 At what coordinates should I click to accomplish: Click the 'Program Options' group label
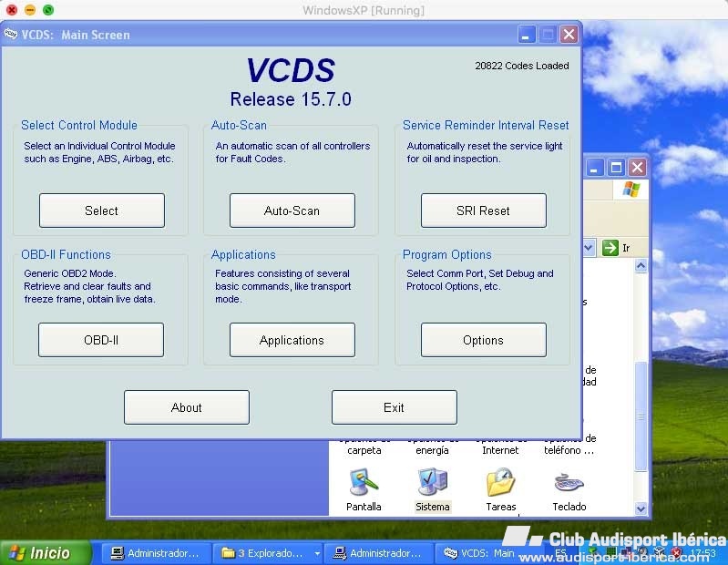click(x=446, y=255)
